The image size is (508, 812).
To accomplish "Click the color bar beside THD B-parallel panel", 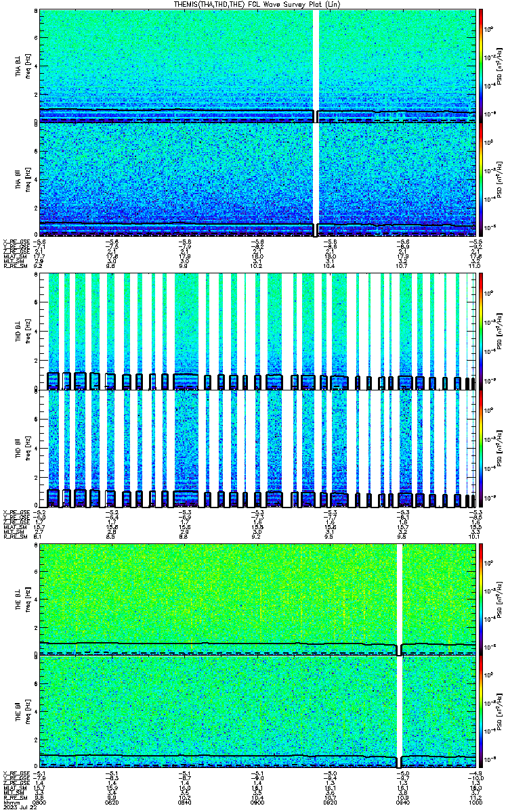I will (x=481, y=449).
